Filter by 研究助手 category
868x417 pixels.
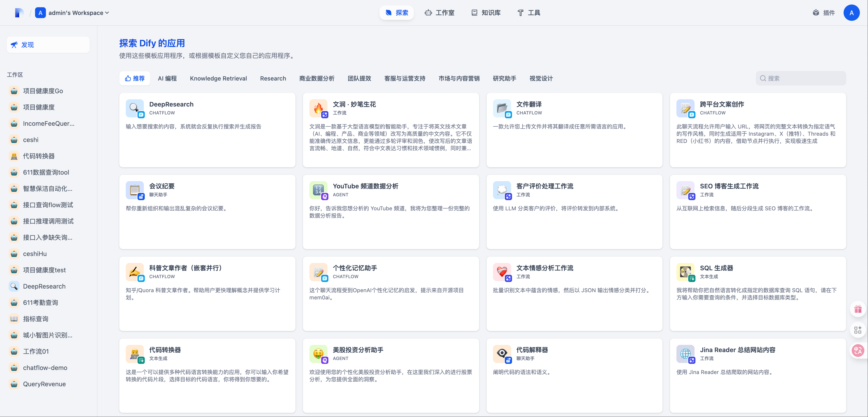pyautogui.click(x=505, y=78)
